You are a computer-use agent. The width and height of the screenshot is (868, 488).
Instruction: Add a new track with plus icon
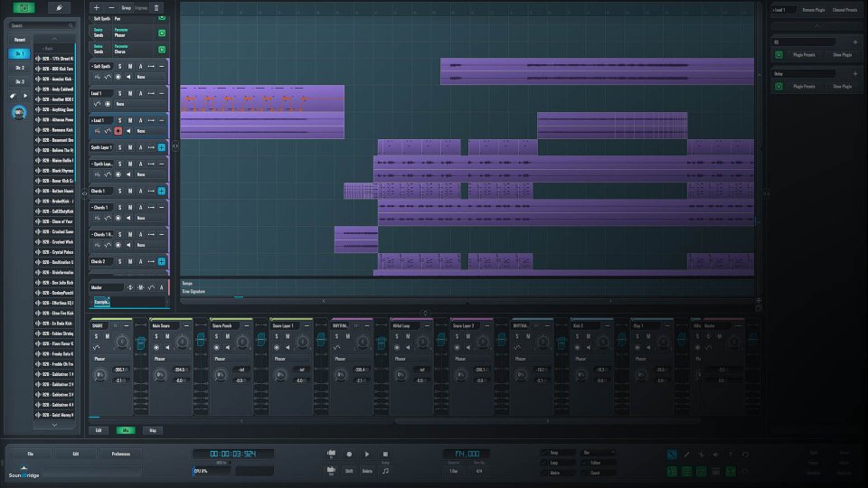coord(97,7)
